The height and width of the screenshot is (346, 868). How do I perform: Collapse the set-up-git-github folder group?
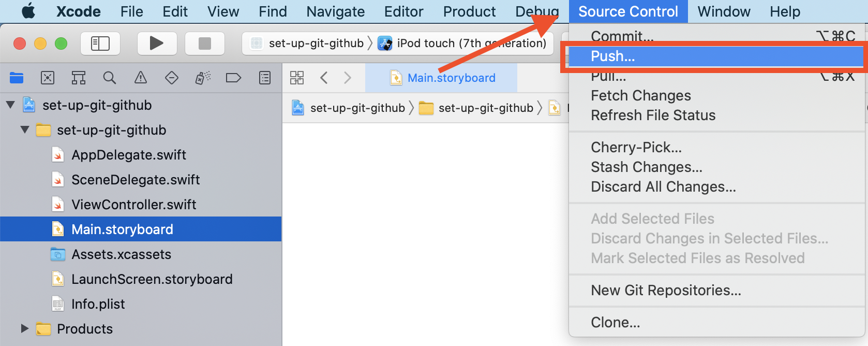click(25, 130)
